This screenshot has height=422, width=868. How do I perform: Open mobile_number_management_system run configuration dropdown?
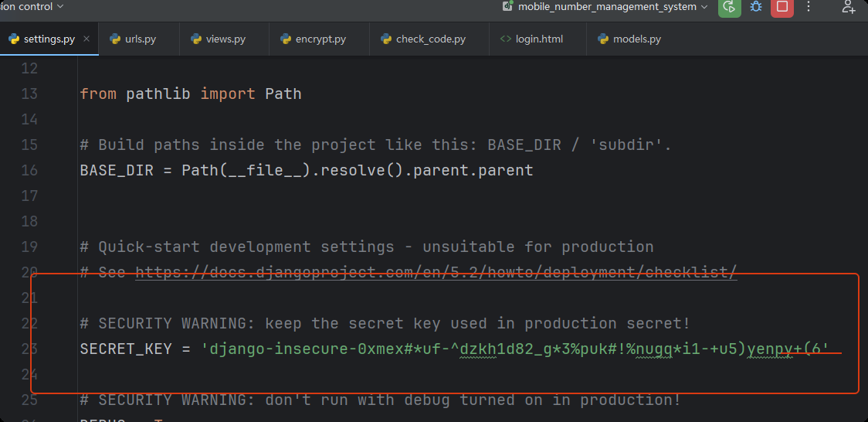coord(605,7)
